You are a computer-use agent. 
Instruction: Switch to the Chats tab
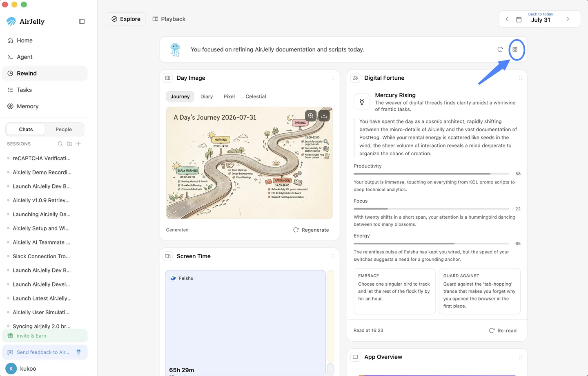click(x=26, y=129)
